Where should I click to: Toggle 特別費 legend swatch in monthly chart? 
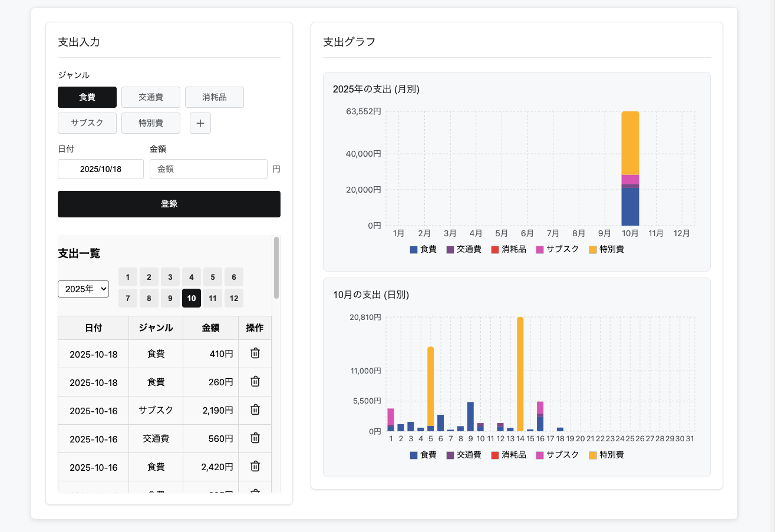[x=593, y=250]
